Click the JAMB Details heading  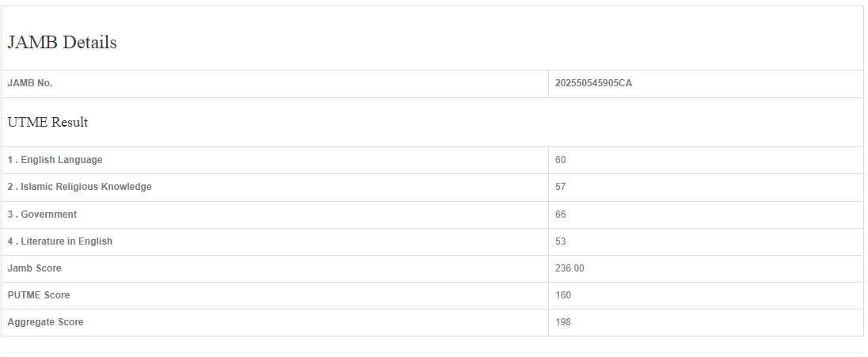(x=62, y=43)
